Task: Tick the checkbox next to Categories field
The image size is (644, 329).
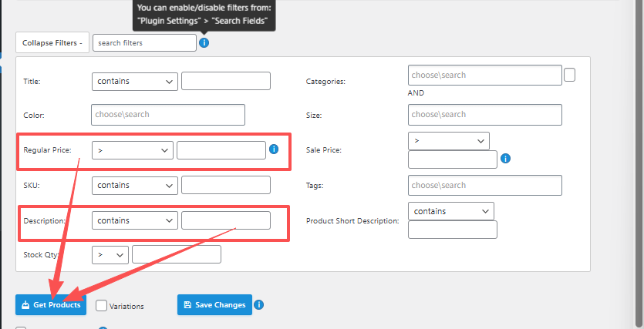Action: pyautogui.click(x=570, y=75)
